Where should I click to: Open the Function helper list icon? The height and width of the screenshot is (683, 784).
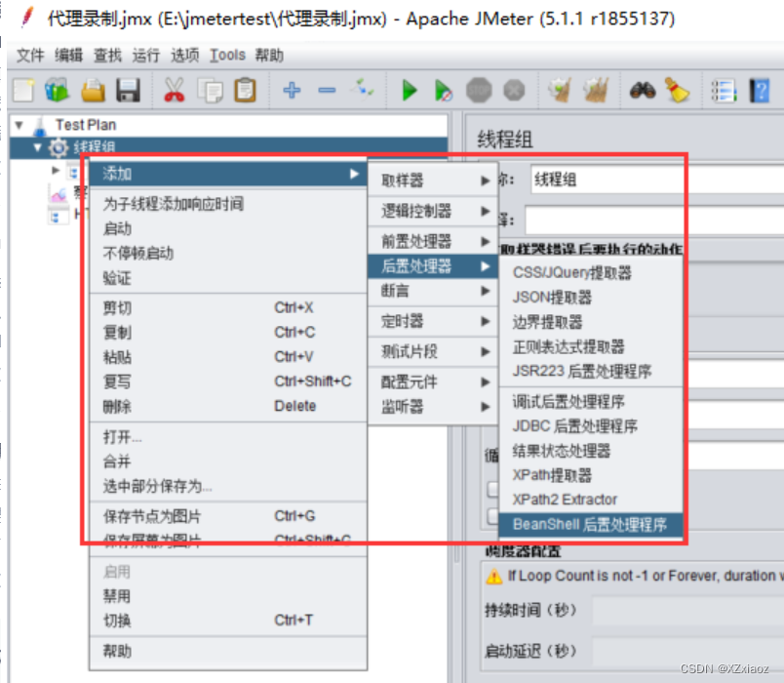click(x=724, y=91)
